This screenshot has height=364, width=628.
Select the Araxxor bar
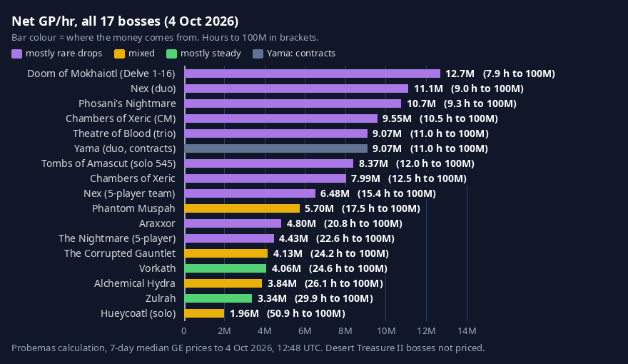pos(233,223)
